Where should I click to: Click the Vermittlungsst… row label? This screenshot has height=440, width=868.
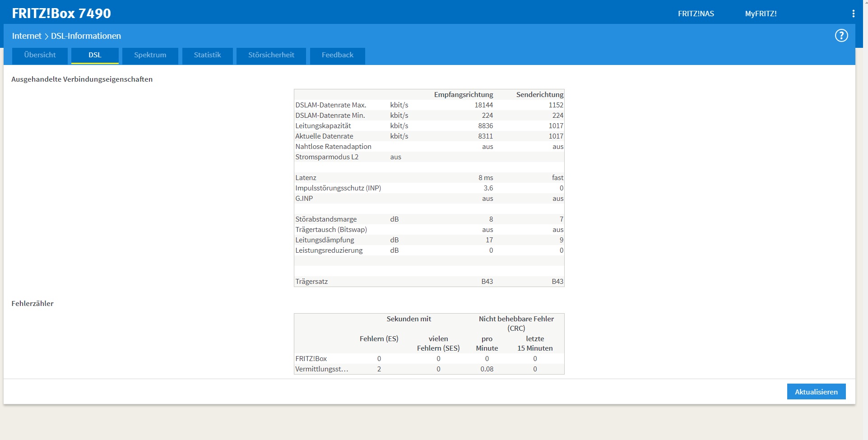point(322,369)
